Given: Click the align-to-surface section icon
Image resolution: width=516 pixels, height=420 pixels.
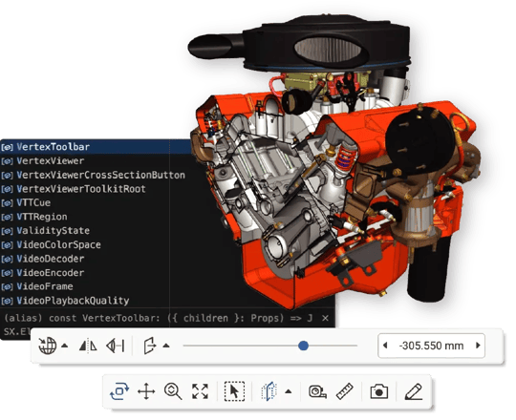Looking at the screenshot, I should pos(116,346).
